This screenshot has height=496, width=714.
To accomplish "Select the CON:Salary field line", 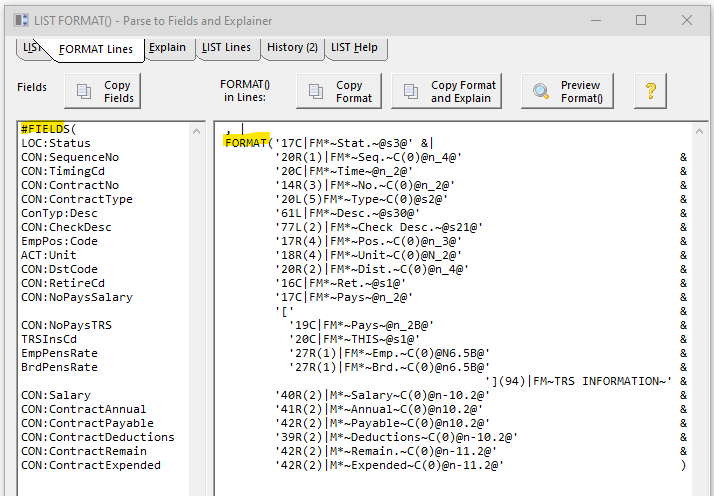I will click(x=56, y=395).
